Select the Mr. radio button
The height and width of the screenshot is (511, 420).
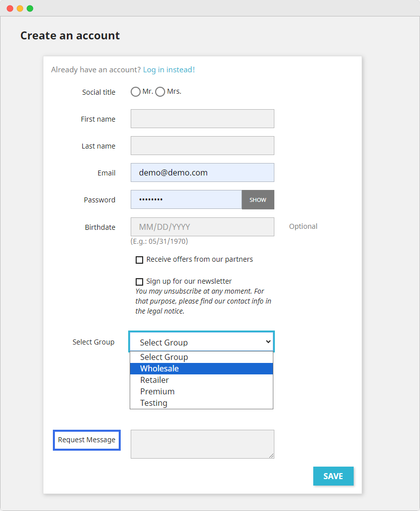[135, 92]
